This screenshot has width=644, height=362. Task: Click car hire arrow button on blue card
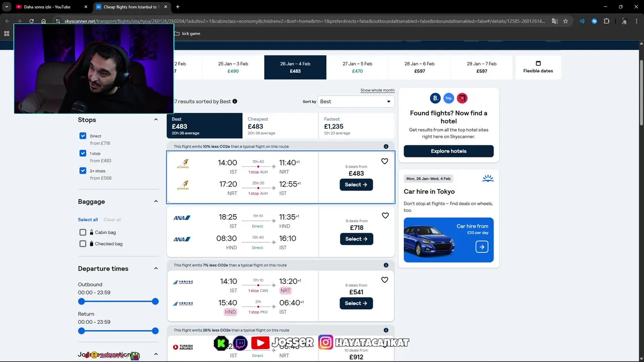coord(482,247)
